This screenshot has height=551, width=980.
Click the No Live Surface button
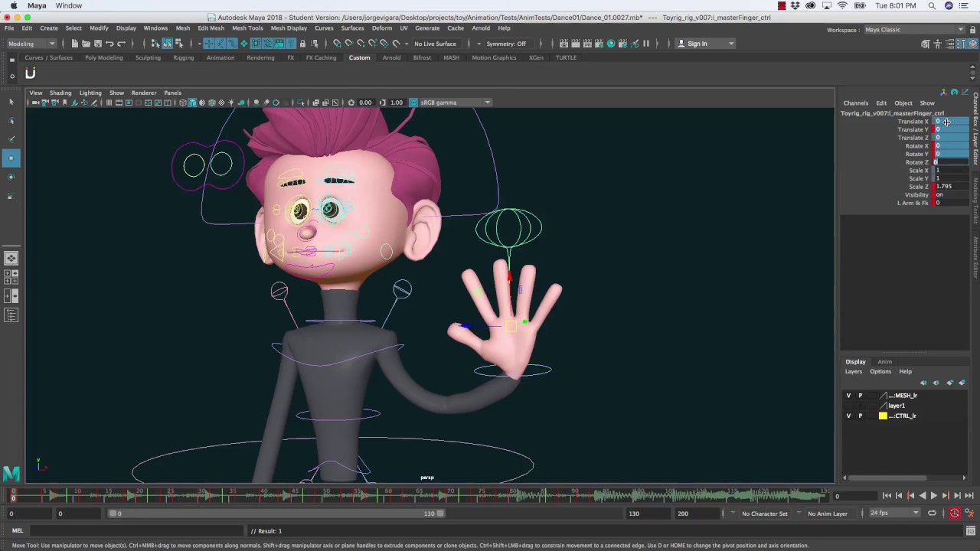coord(435,44)
